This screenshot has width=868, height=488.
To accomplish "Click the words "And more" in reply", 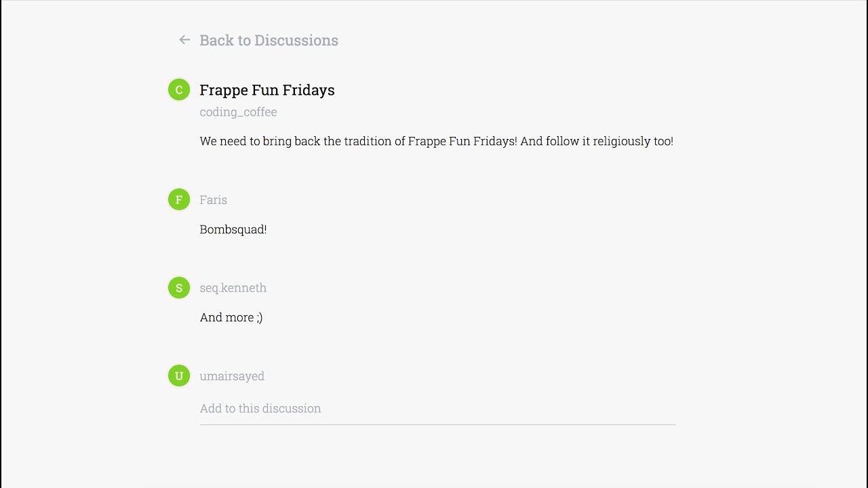I will pyautogui.click(x=226, y=318).
